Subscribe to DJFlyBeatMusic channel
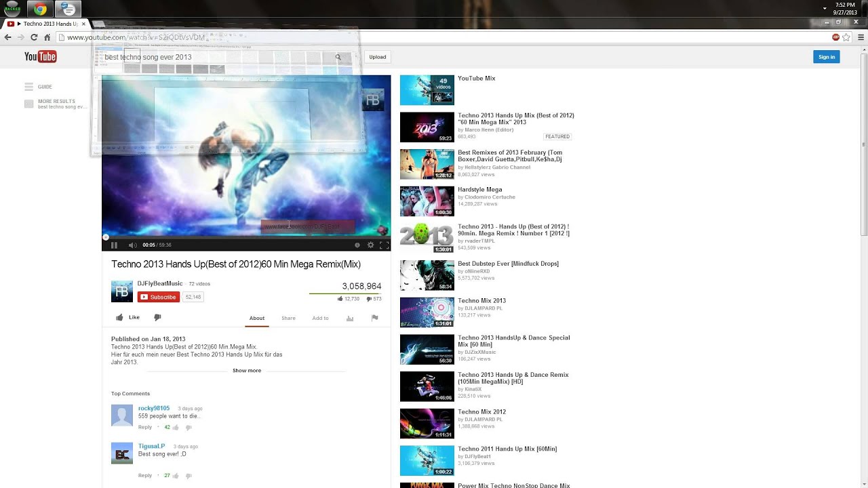The image size is (868, 488). pos(159,297)
